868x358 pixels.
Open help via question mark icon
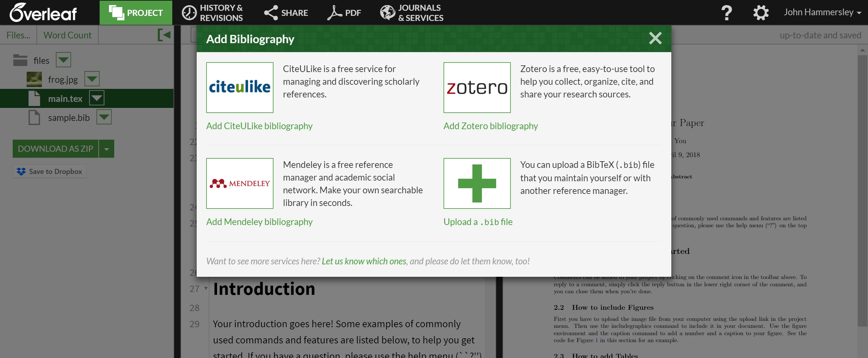tap(727, 13)
